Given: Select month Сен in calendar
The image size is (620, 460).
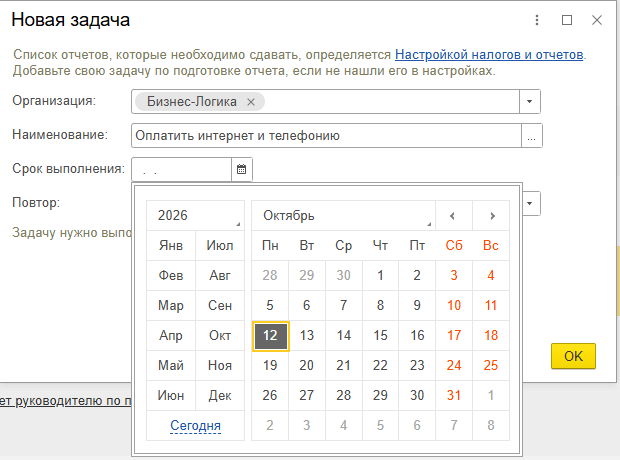Looking at the screenshot, I should (x=220, y=305).
